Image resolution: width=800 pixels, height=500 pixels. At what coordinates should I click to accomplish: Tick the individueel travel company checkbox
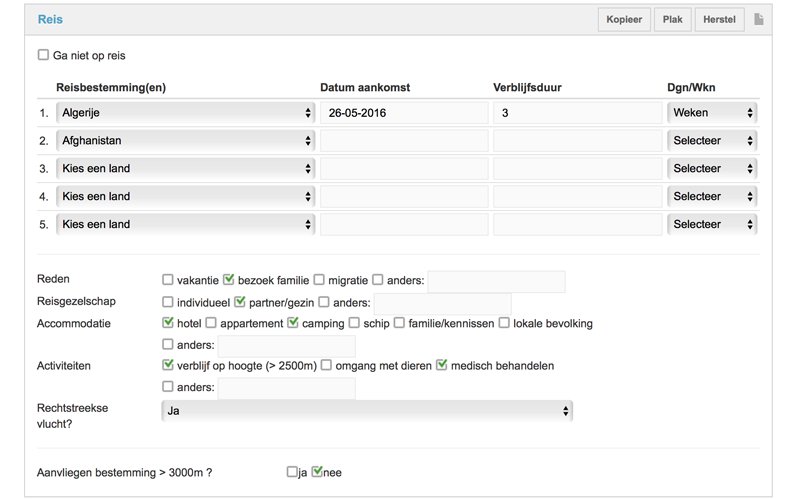[168, 302]
